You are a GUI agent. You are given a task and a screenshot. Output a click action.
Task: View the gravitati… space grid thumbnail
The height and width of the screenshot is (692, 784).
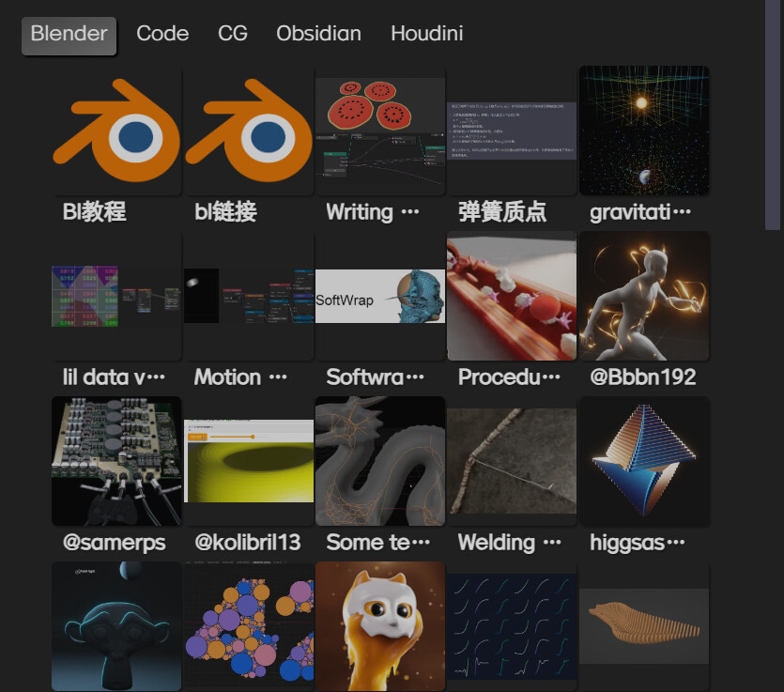coord(644,131)
